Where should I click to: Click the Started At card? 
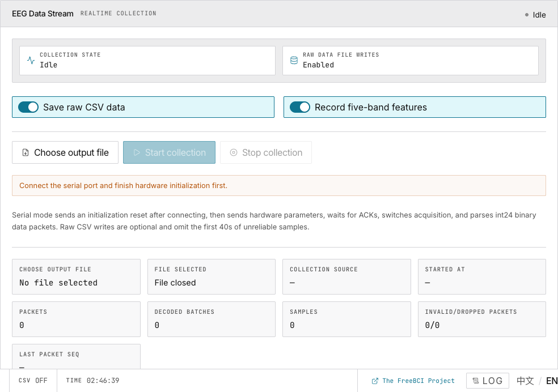tap(482, 276)
